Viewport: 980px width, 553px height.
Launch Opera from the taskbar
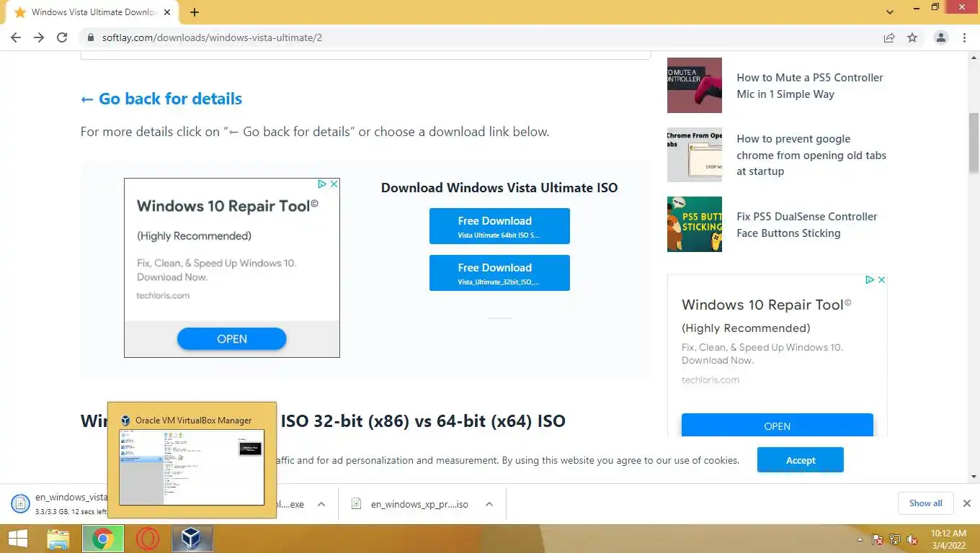148,539
